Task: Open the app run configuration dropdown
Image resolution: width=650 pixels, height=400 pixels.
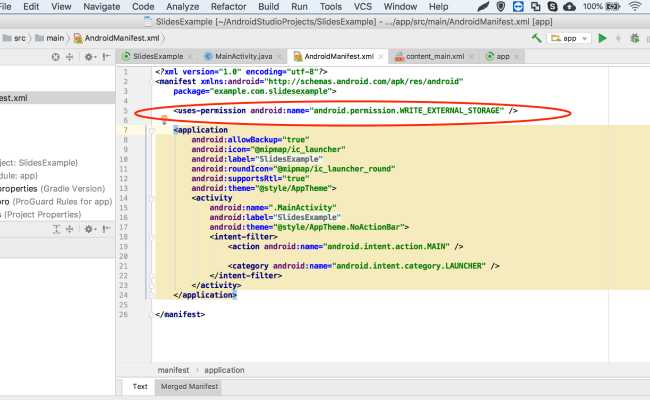Action: click(x=569, y=38)
